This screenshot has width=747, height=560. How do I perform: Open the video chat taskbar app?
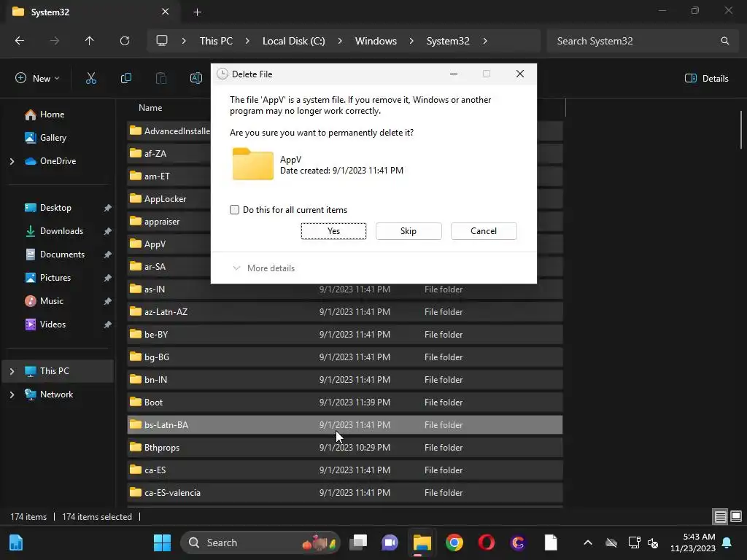coord(390,542)
